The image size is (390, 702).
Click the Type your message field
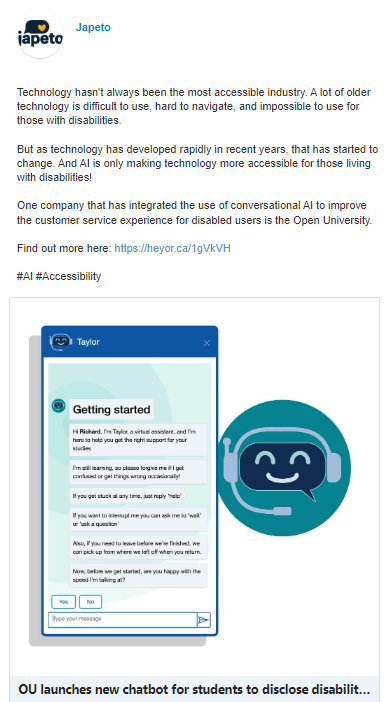coord(123,620)
